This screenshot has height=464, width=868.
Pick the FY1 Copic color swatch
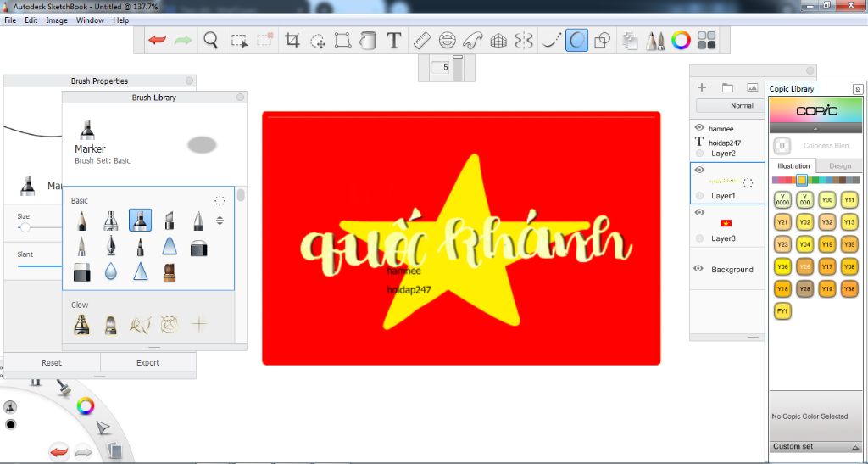coord(782,310)
